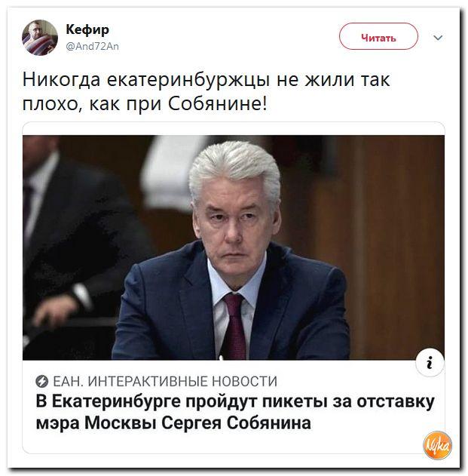Screen dimensions: 468x476
Task: Click the ЕАН. ИНТЕРАКТИВНЫЕ НОВОСТИ source label
Action: [165, 381]
